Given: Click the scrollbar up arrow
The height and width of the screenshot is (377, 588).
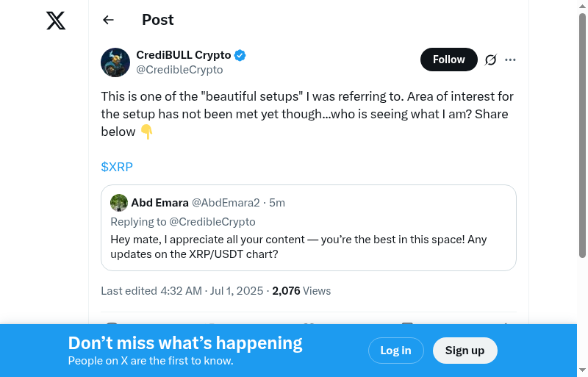Looking at the screenshot, I should click(x=582, y=7).
